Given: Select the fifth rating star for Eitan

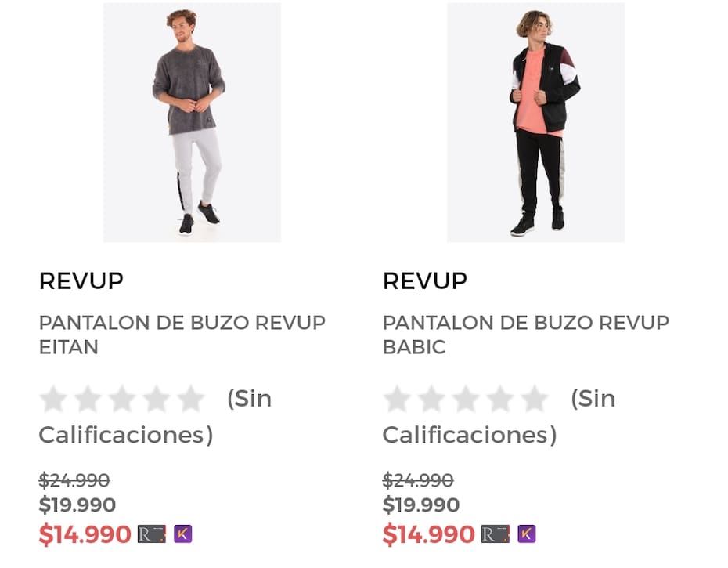Looking at the screenshot, I should point(191,399).
